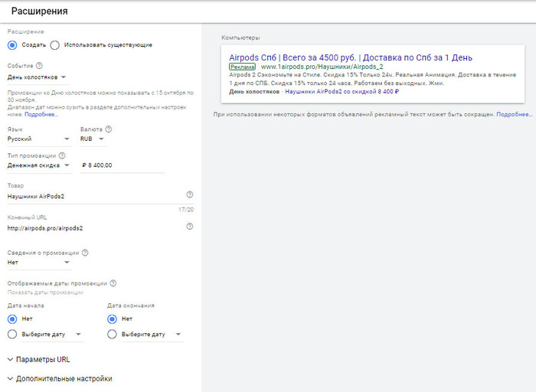This screenshot has width=536, height=392.
Task: Expand the Параметры URL section
Action: (42, 359)
